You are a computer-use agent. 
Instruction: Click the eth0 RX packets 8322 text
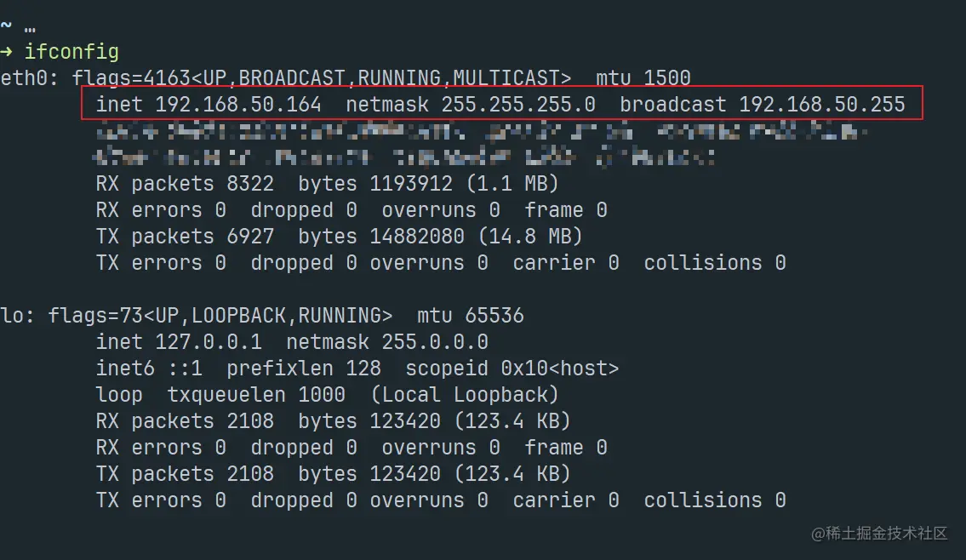(185, 184)
